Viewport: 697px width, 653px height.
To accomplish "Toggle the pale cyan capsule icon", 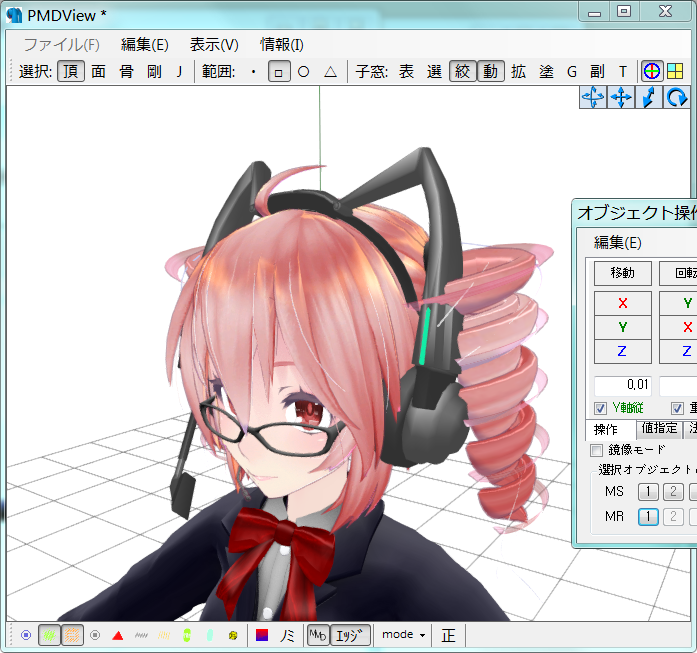I will pos(210,635).
